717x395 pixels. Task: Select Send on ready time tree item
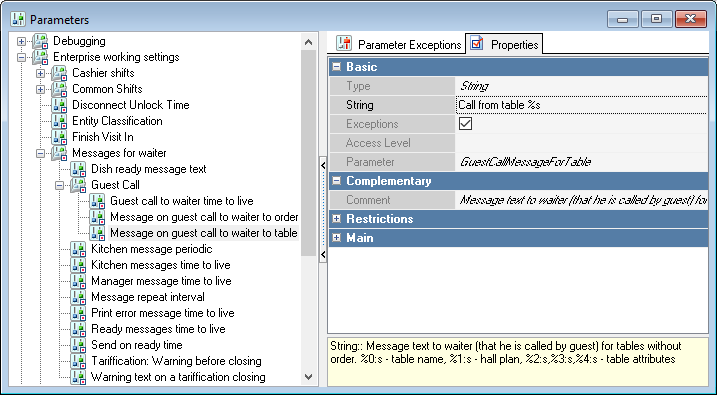tap(137, 345)
